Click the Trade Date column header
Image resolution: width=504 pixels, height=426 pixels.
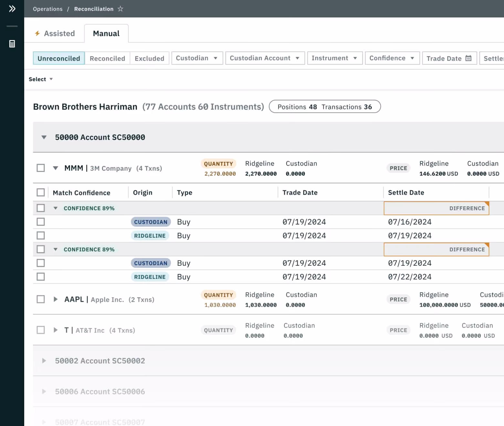tap(300, 193)
